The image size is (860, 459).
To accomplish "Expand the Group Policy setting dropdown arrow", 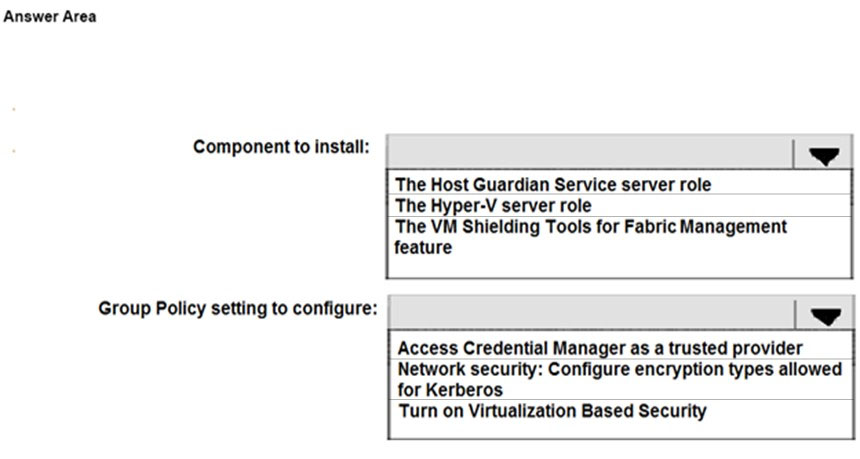I will coord(825,315).
